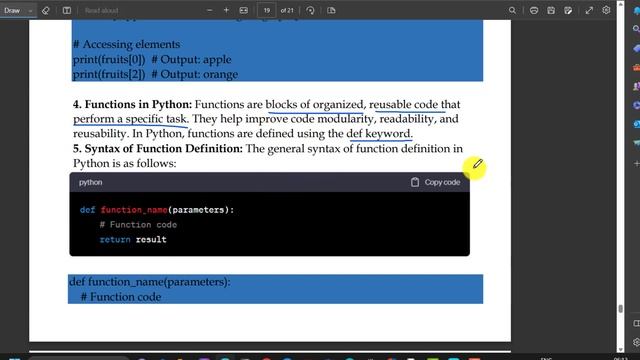Select the Erase tool

(x=45, y=11)
